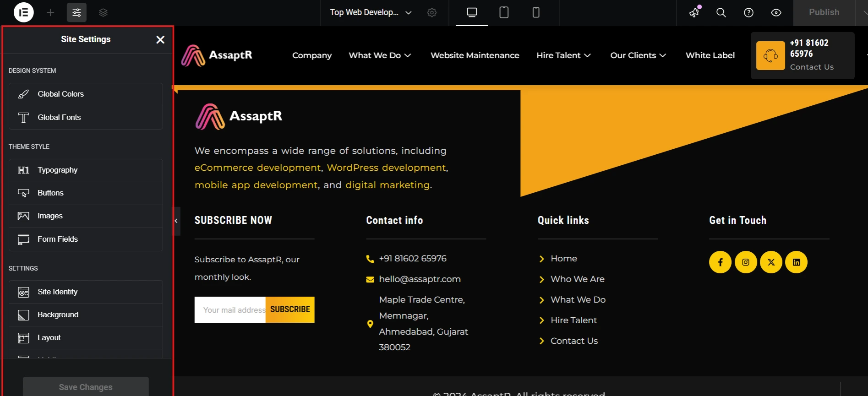Open White Label nav link
Screen dimensions: 868x396
(710, 55)
